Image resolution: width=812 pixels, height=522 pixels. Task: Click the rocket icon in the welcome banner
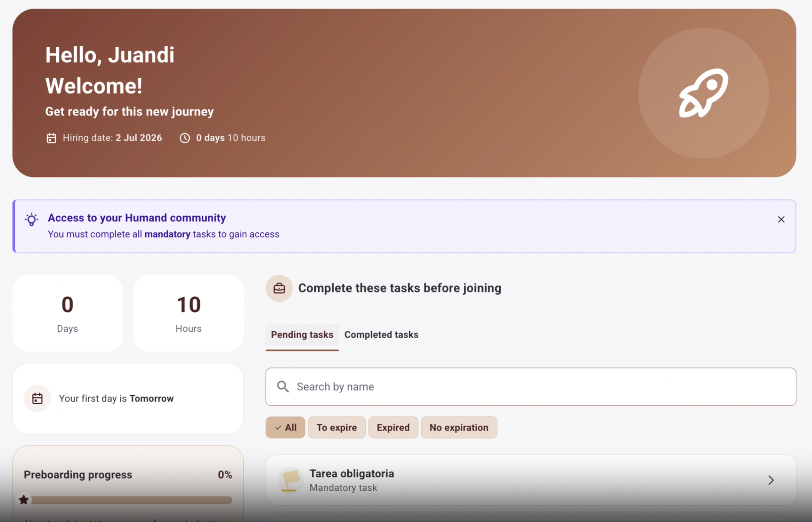click(704, 93)
